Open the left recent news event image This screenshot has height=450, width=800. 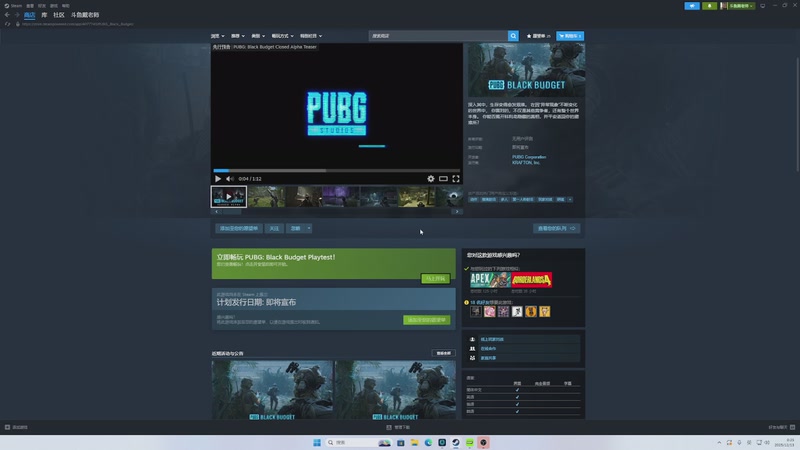[x=272, y=390]
